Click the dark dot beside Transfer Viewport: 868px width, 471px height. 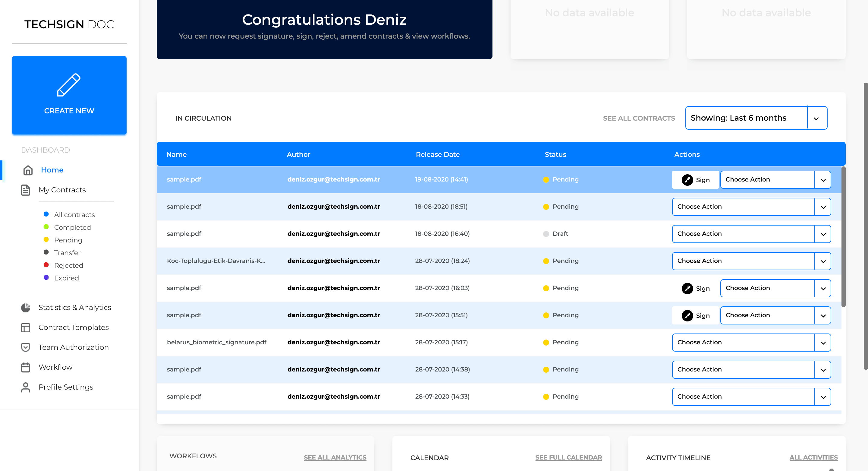(46, 252)
